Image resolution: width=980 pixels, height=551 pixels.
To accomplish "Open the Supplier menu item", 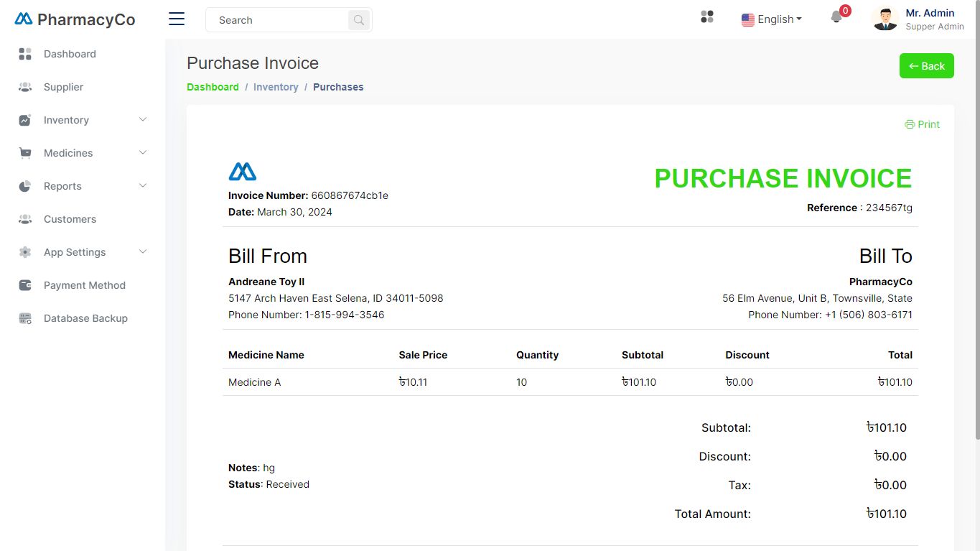I will (x=63, y=87).
